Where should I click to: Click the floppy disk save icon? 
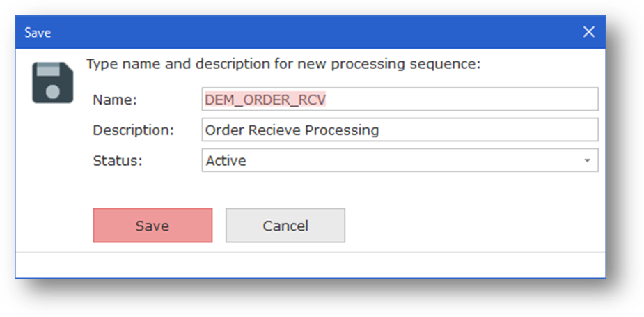(53, 82)
